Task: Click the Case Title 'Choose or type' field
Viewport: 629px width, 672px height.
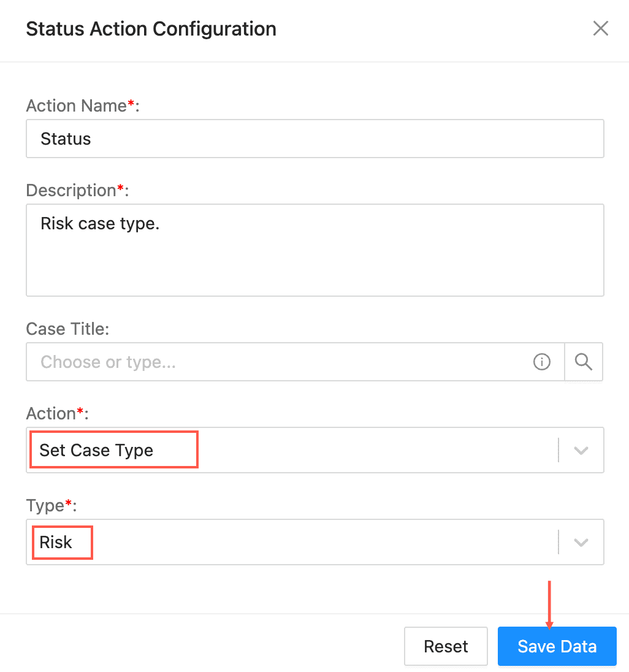Action: point(282,362)
